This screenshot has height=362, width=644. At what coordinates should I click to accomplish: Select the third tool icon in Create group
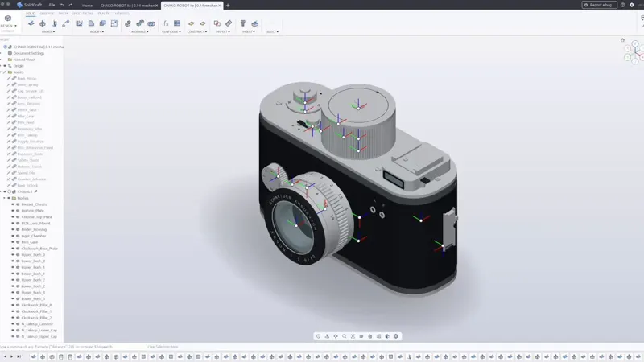pos(54,23)
